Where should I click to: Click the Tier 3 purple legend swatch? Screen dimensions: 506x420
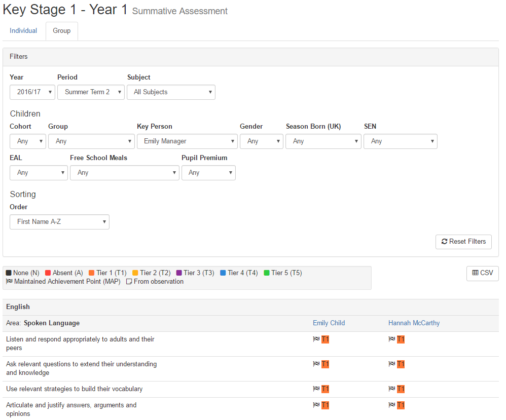pos(179,273)
